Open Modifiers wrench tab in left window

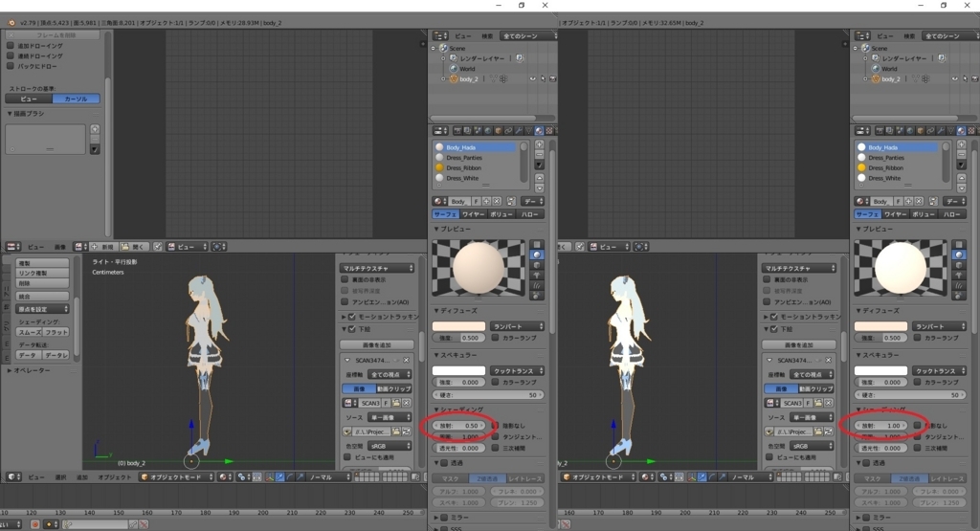pyautogui.click(x=519, y=130)
